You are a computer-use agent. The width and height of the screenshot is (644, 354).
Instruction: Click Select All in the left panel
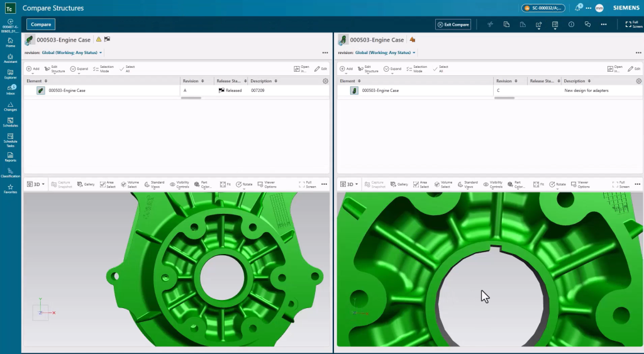[127, 69]
